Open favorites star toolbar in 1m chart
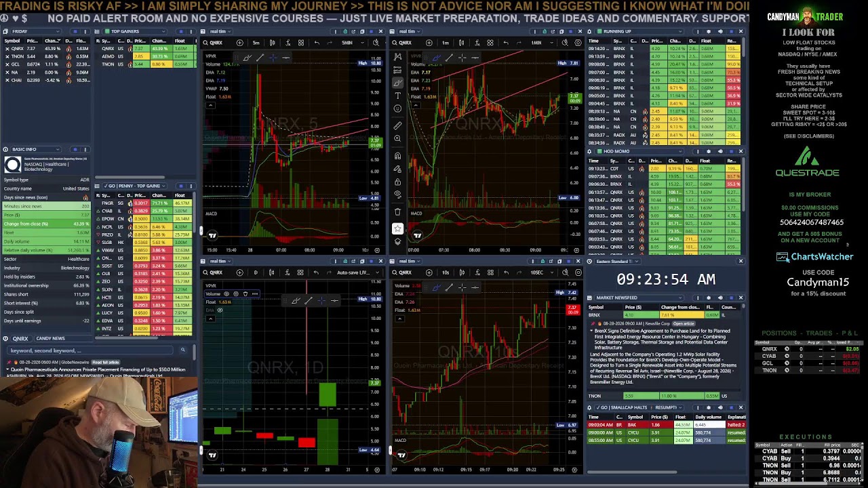 click(397, 228)
